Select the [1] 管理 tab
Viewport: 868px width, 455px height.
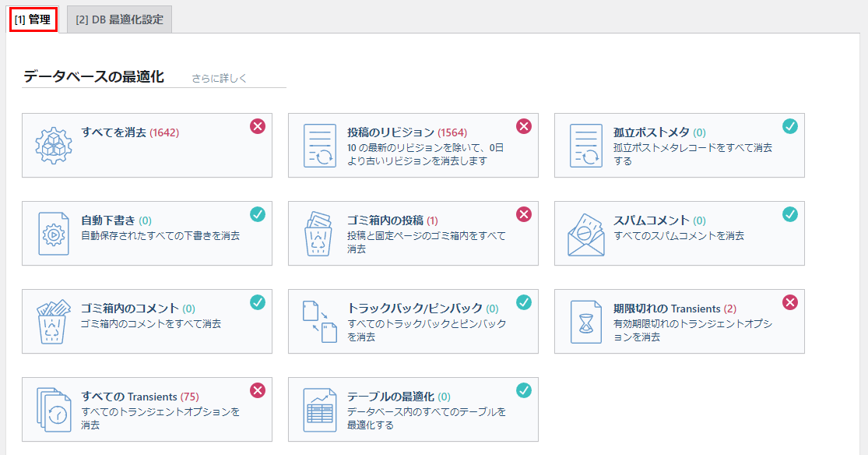pyautogui.click(x=33, y=19)
